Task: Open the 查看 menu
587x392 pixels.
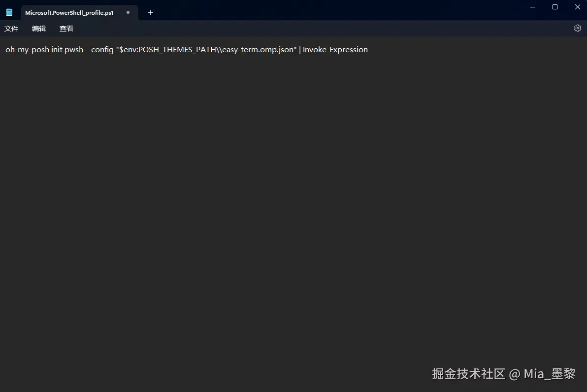Action: tap(66, 29)
